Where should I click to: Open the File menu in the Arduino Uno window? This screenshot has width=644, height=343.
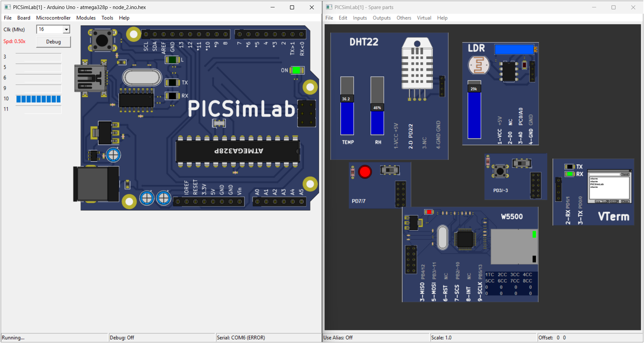[8, 18]
